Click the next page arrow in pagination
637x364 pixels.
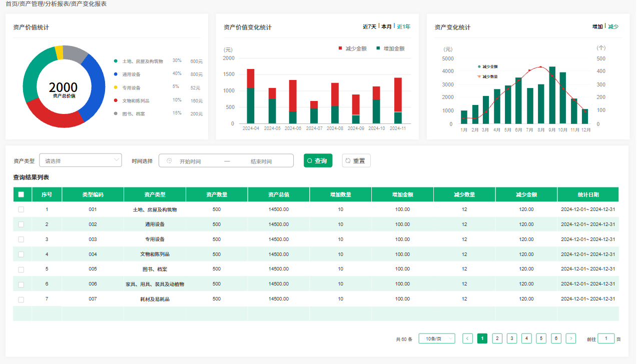click(570, 338)
